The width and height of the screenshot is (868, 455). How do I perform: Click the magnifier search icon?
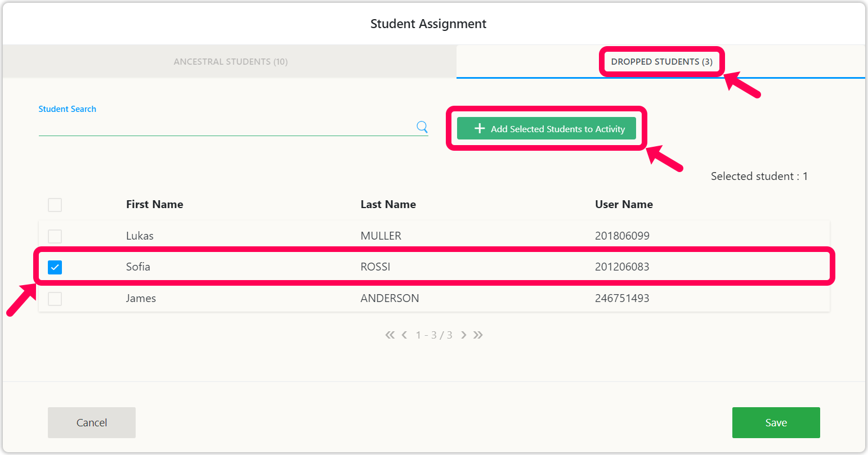point(422,127)
